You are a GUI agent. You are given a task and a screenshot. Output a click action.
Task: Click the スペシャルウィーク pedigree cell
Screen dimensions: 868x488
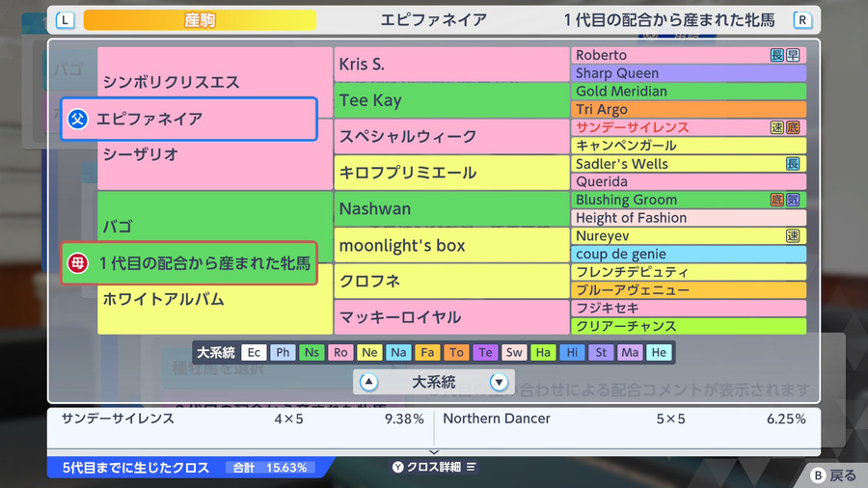451,137
